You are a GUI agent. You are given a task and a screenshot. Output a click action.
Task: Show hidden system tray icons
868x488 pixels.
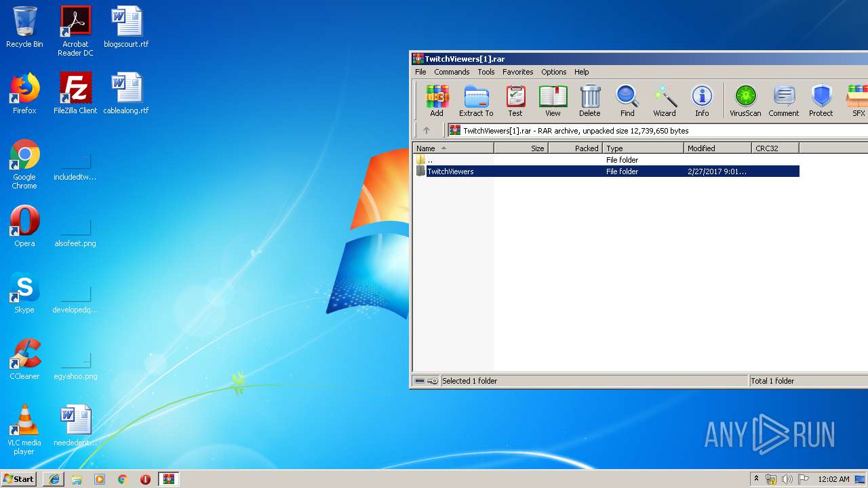tap(756, 479)
